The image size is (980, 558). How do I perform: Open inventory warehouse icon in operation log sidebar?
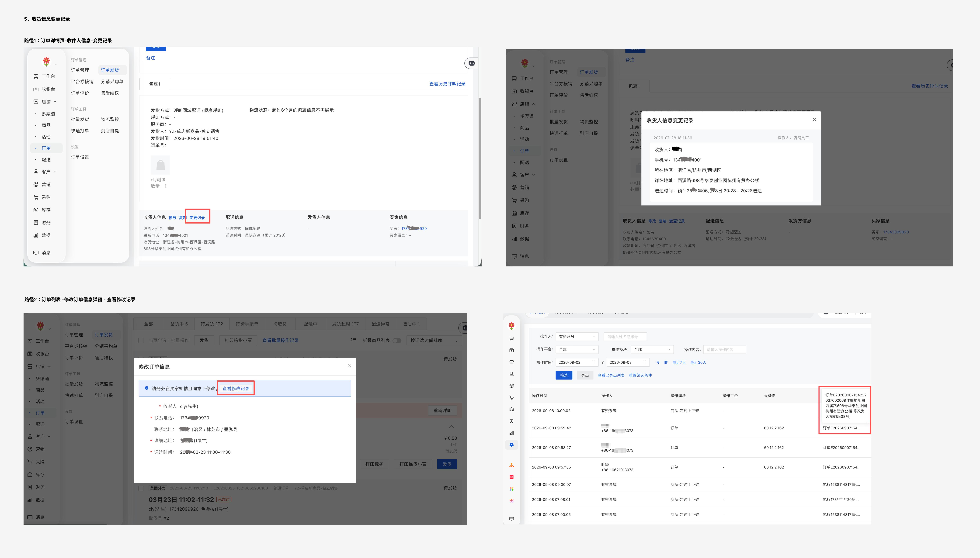(511, 409)
